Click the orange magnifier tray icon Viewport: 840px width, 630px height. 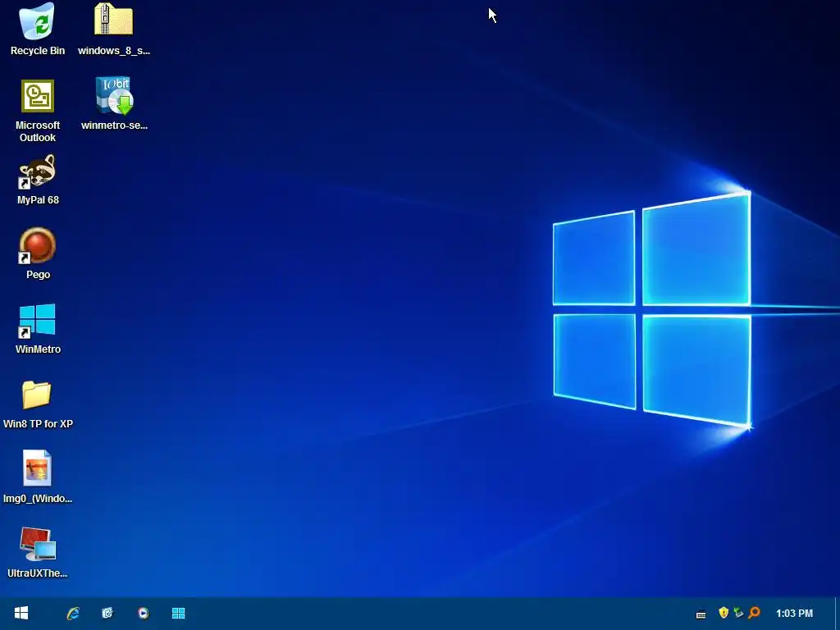pyautogui.click(x=755, y=612)
